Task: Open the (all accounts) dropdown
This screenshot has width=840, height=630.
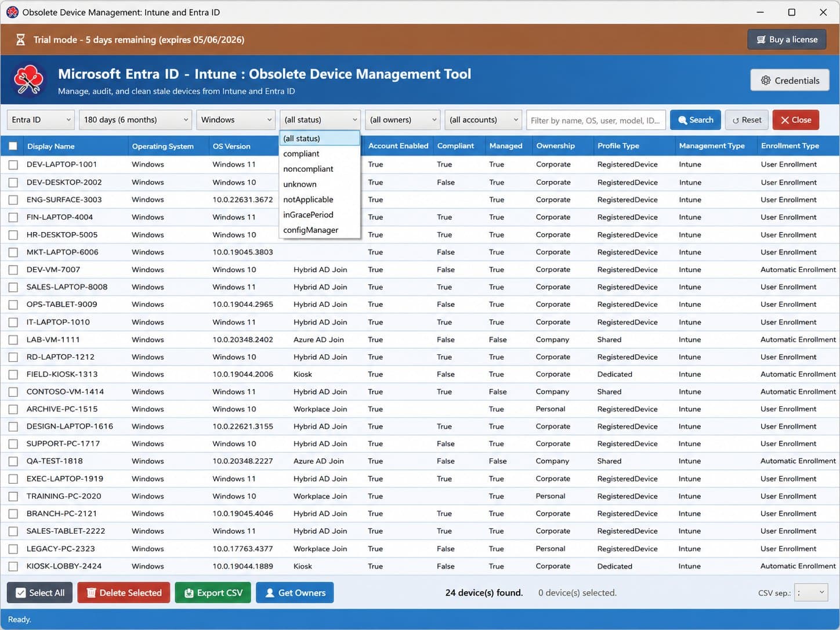Action: tap(483, 120)
